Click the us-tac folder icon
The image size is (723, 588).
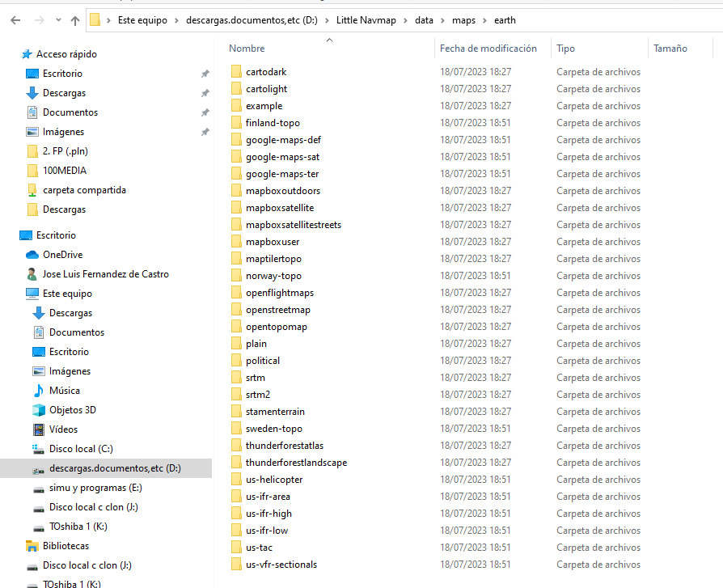click(x=236, y=548)
